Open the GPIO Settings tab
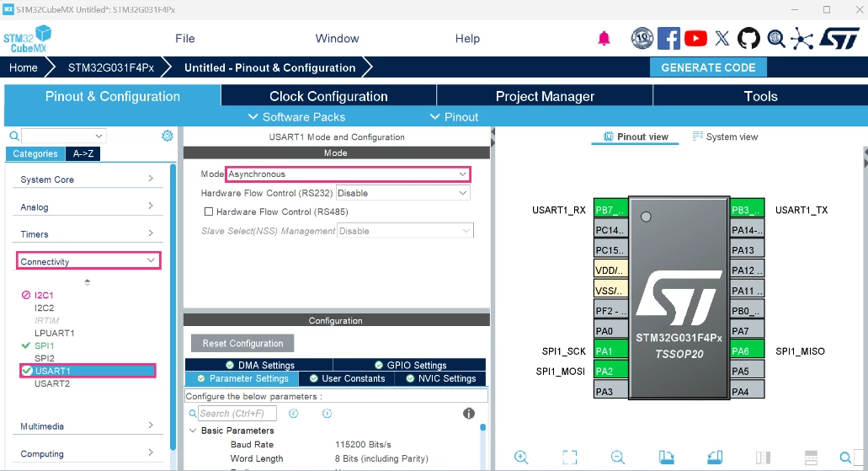This screenshot has width=868, height=471. 410,365
